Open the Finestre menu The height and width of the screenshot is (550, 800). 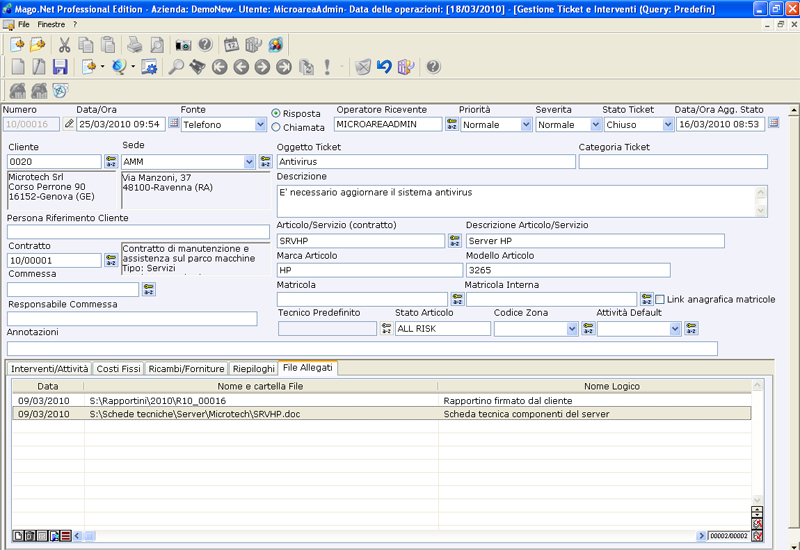[x=51, y=24]
